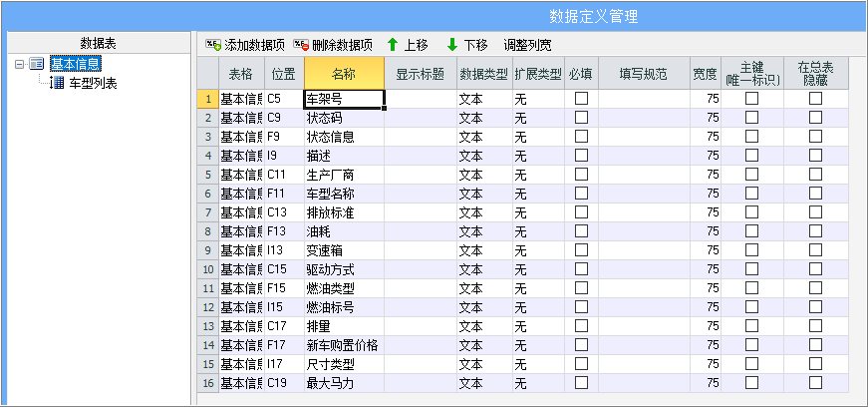Click the 状态码 name cell
The width and height of the screenshot is (868, 407).
point(345,118)
